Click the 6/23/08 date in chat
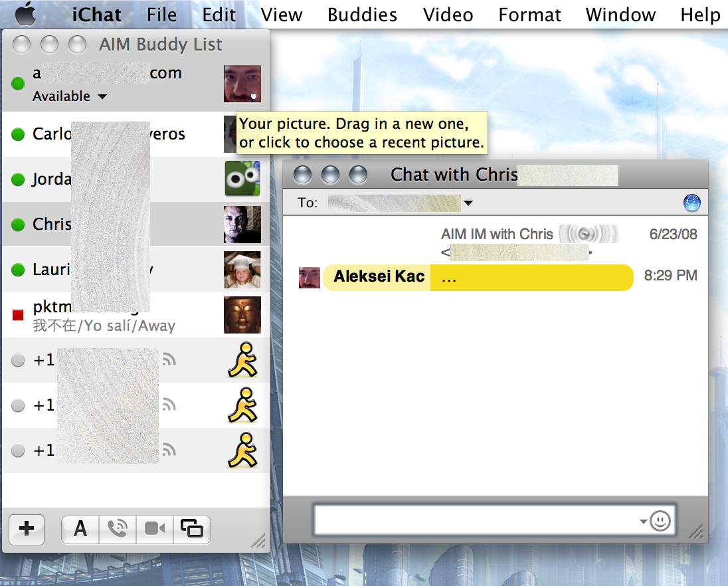728x586 pixels. click(x=674, y=234)
